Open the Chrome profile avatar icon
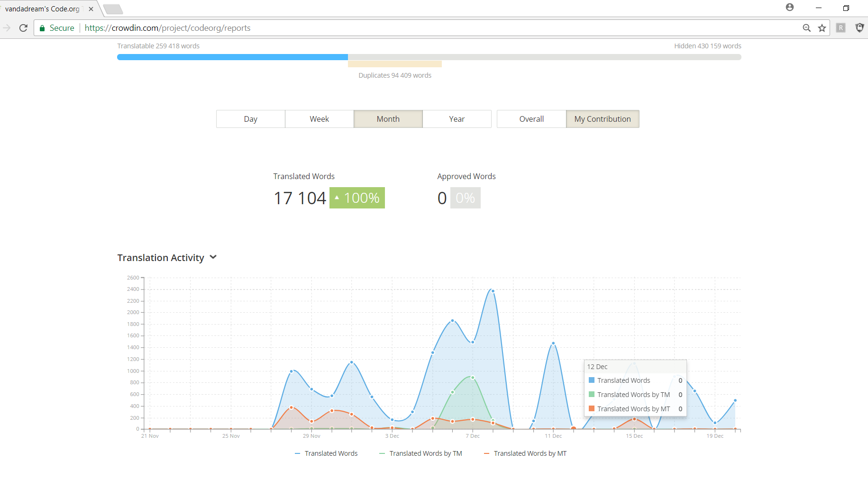The image size is (868, 488). [790, 7]
